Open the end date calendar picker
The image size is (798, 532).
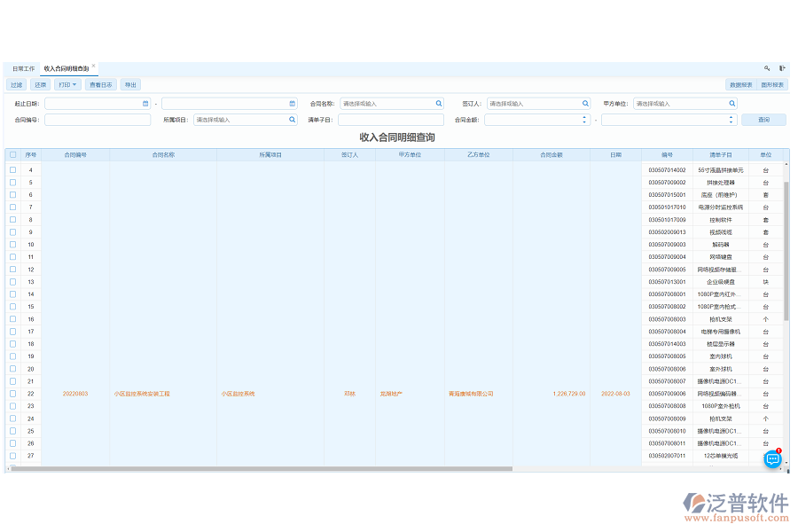click(293, 104)
